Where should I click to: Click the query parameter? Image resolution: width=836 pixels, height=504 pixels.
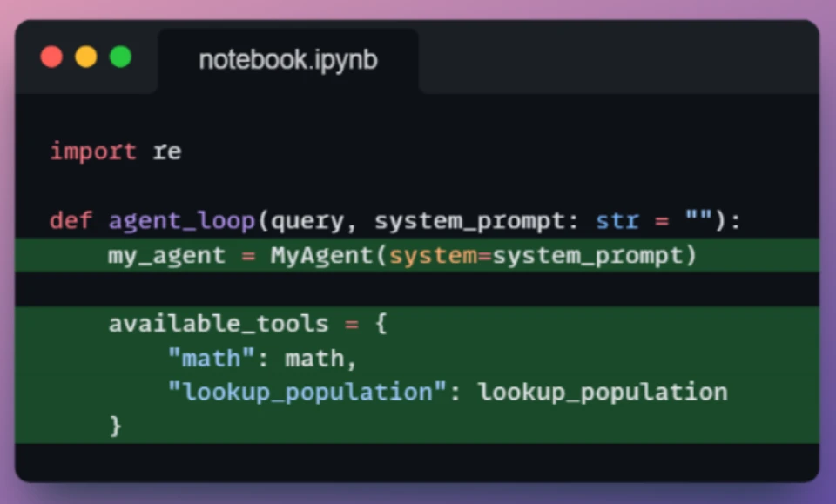pyautogui.click(x=307, y=220)
